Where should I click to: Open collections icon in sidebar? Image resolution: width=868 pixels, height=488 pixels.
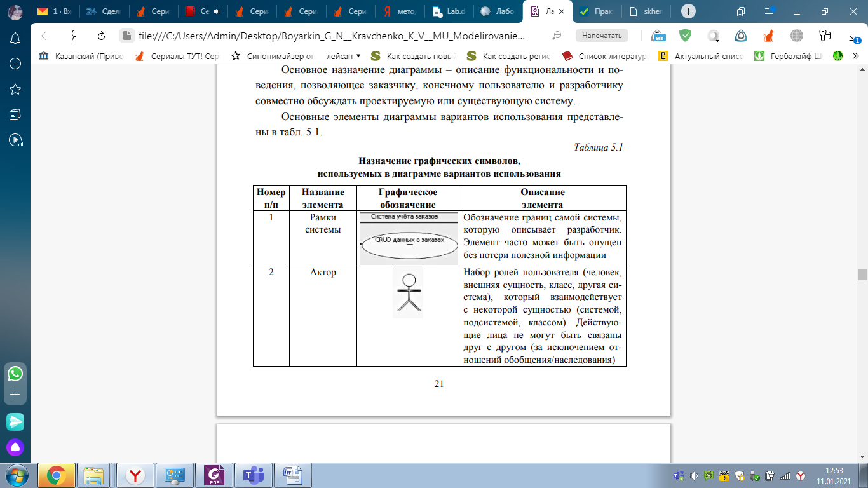click(x=15, y=114)
